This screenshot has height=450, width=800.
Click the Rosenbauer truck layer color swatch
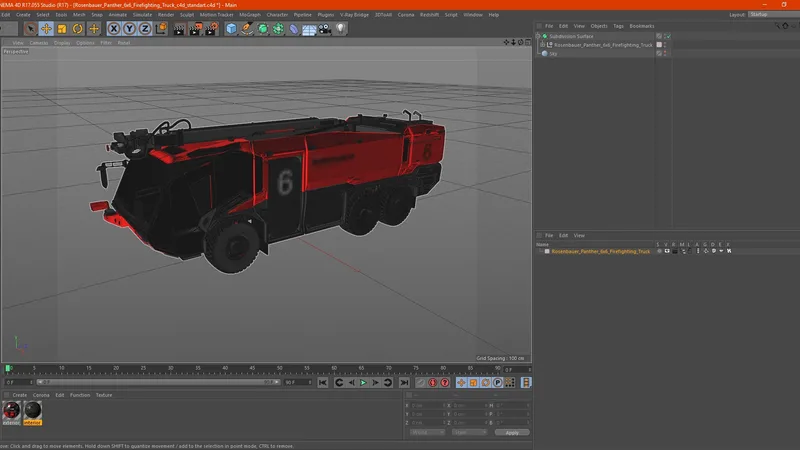659,45
